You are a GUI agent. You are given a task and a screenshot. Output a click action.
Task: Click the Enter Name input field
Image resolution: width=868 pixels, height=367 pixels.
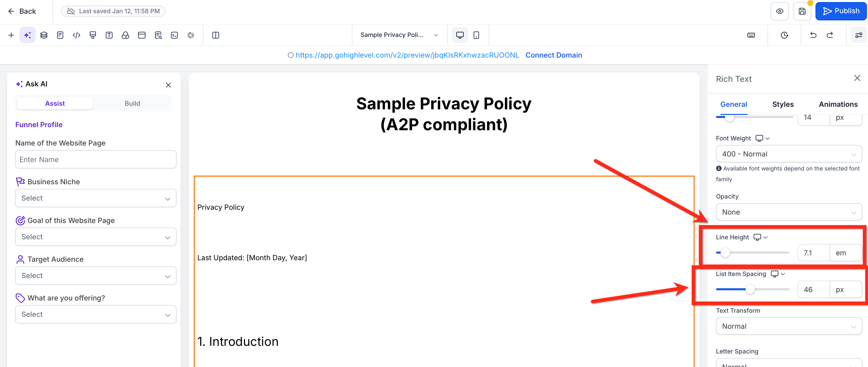tap(96, 160)
